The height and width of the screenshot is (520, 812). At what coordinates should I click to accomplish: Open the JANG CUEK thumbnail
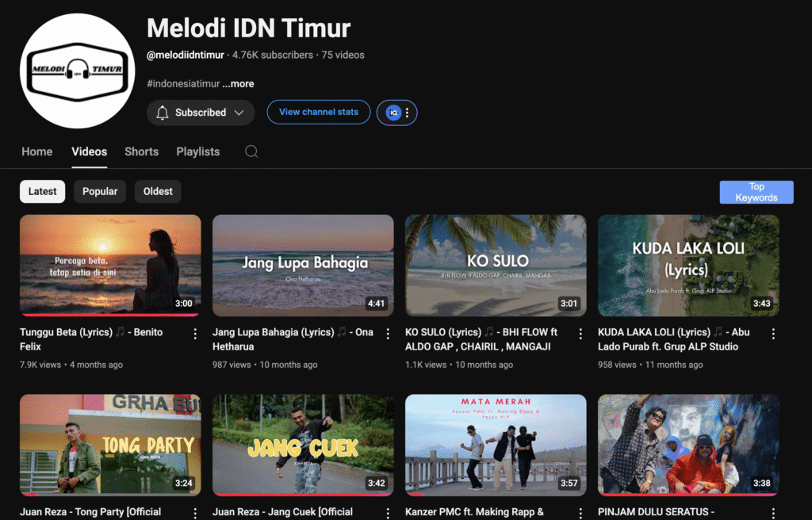coord(303,445)
